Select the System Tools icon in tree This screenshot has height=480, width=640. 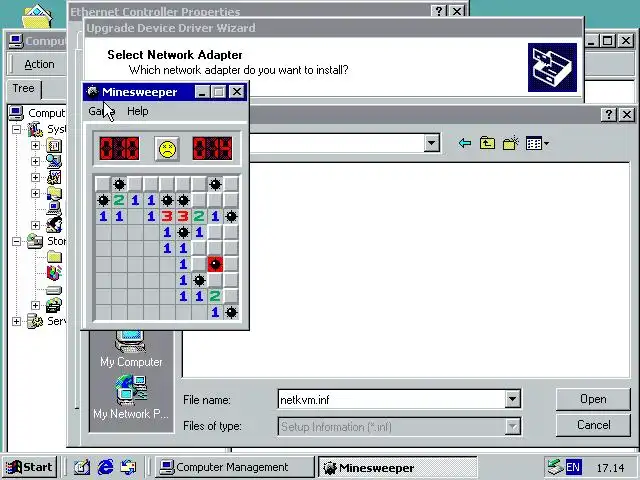pos(35,129)
